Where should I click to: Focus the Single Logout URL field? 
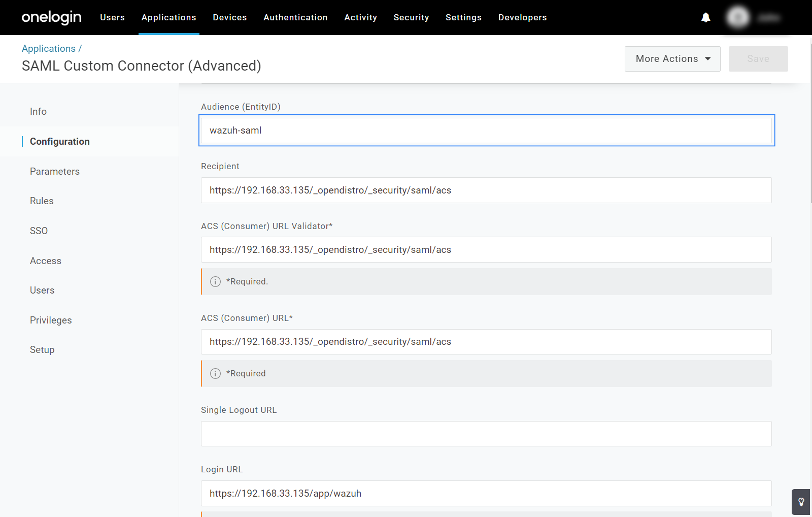pos(486,434)
